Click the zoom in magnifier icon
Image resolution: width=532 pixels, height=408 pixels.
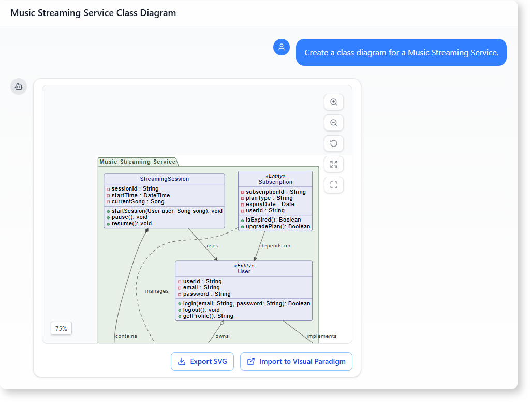coord(334,103)
